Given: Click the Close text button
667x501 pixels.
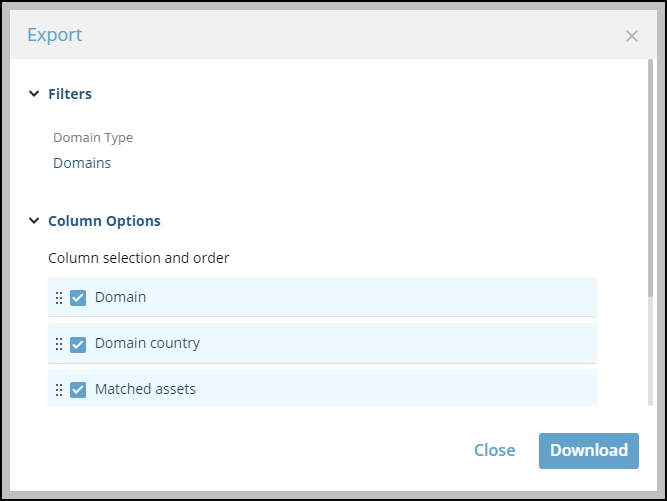Looking at the screenshot, I should (494, 450).
